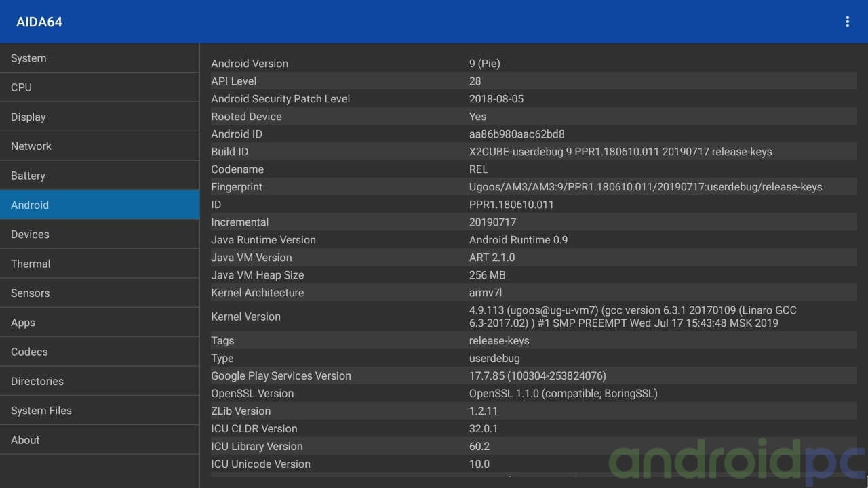Select the ICU Unicode Version label
Viewport: 868px width, 488px height.
pyautogui.click(x=261, y=464)
